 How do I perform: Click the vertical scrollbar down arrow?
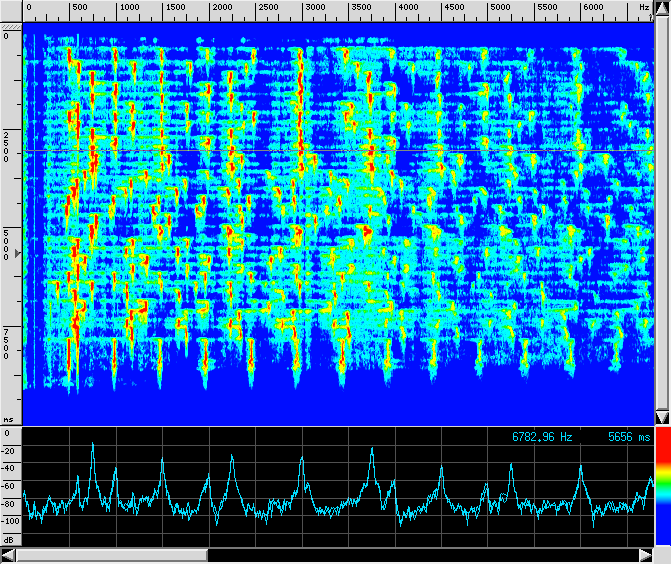tap(662, 416)
